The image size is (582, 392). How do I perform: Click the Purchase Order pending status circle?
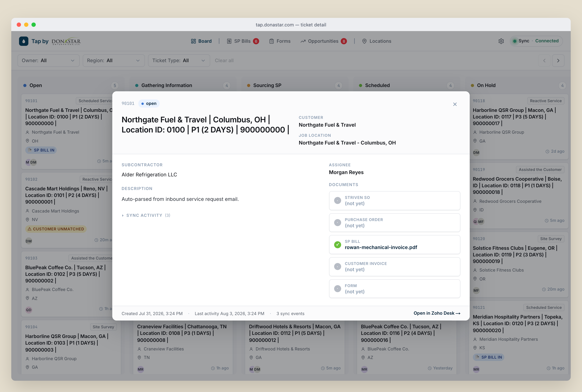pos(337,222)
